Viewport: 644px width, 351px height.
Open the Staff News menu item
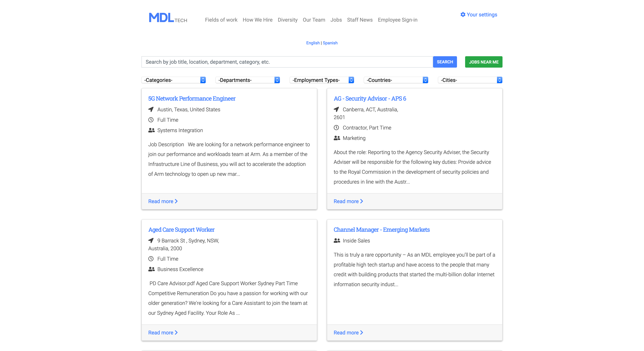click(x=360, y=20)
